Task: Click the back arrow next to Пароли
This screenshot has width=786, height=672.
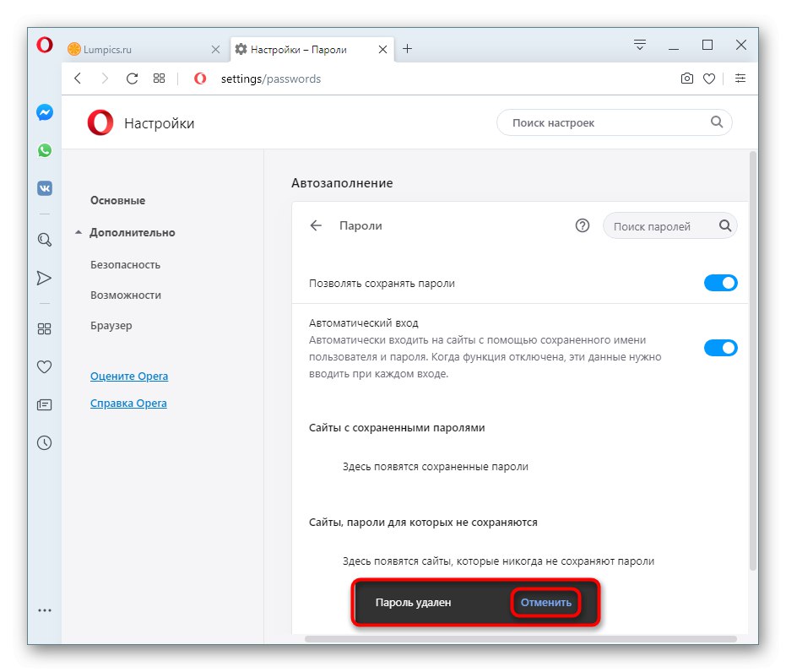Action: coord(316,225)
